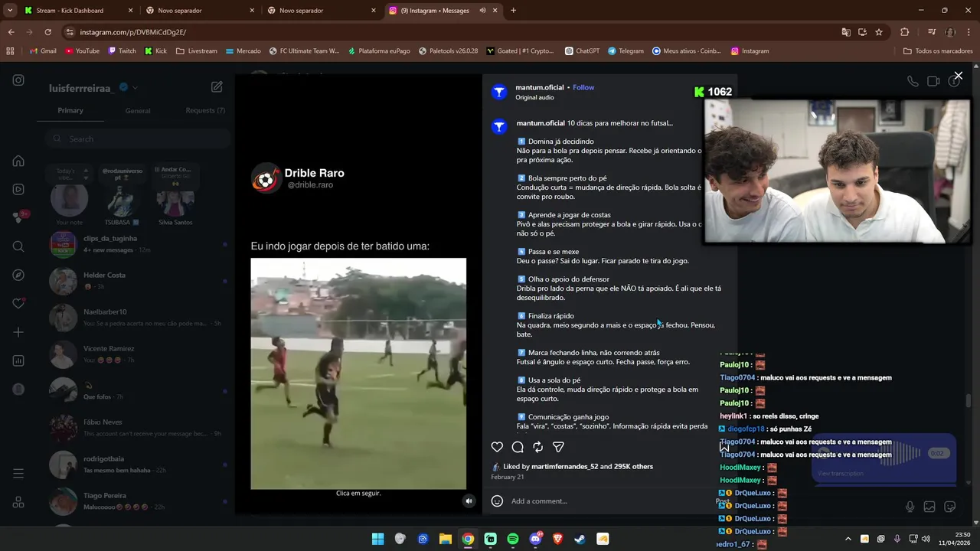The height and width of the screenshot is (551, 980).
Task: Switch to the General inbox tab
Action: point(138,110)
